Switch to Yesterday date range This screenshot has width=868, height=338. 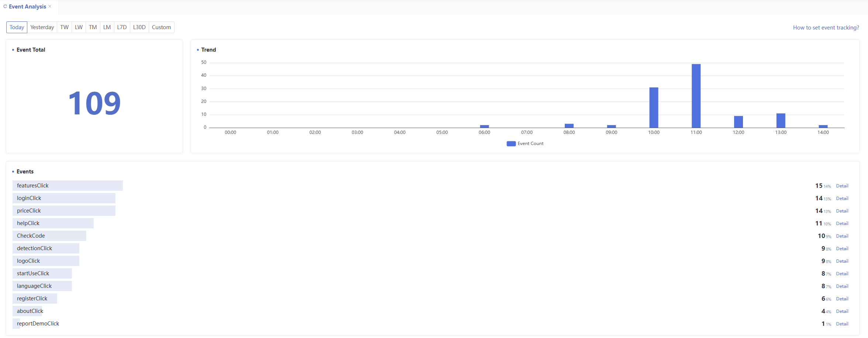tap(42, 27)
